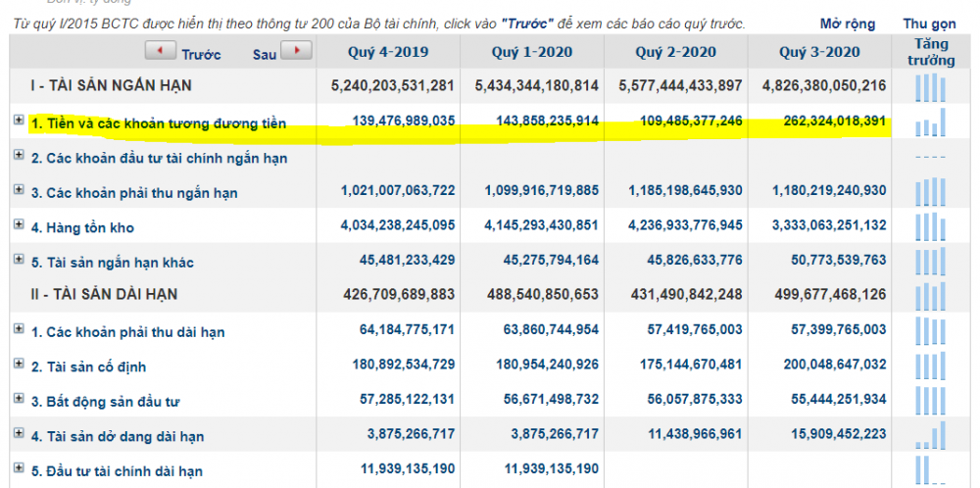The height and width of the screenshot is (488, 980).
Task: Open growth chart for Tiền và tương đương tiền
Action: 931,122
